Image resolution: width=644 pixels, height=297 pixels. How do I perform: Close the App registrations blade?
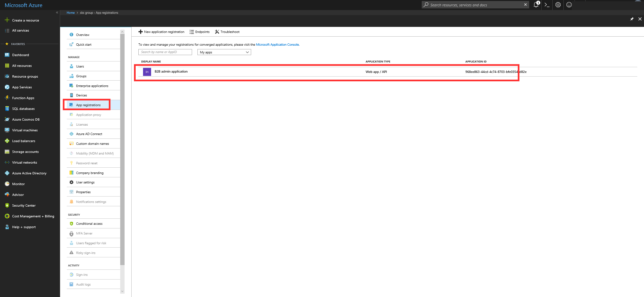coord(640,19)
